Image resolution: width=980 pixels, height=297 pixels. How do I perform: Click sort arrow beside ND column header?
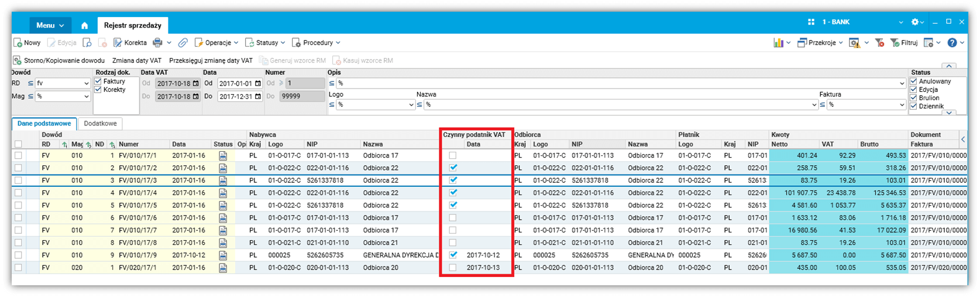coord(112,144)
